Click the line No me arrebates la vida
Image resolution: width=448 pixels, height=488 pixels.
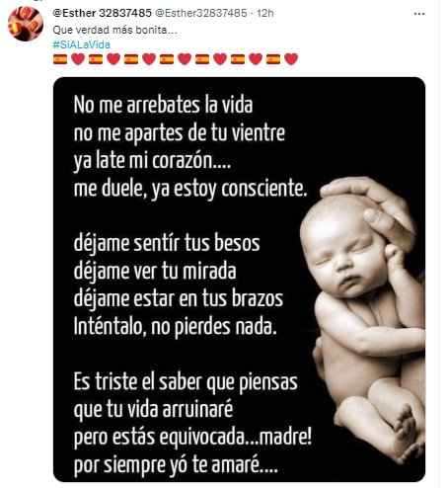tap(163, 105)
